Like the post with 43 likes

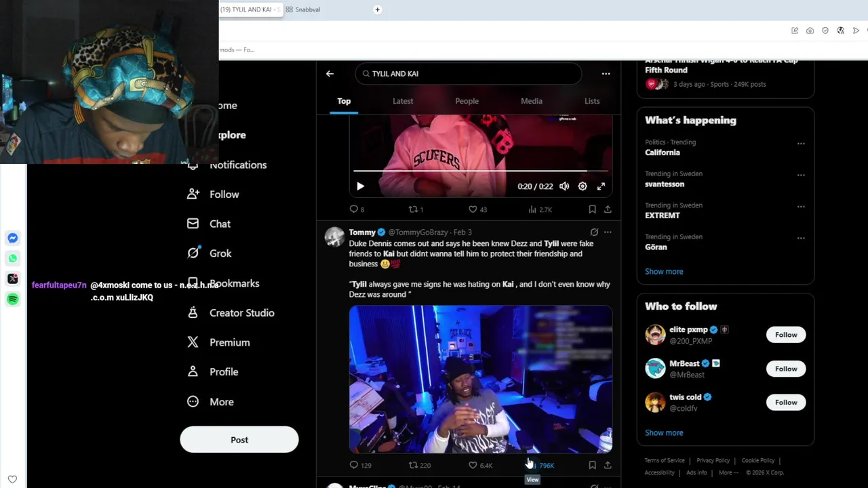tap(477, 209)
